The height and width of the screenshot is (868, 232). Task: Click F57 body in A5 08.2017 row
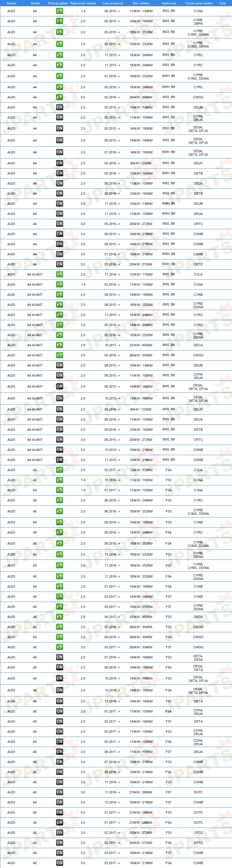tap(169, 752)
